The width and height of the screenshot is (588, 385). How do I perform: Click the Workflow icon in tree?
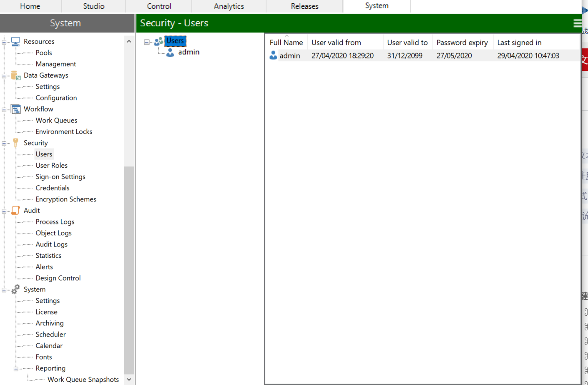[x=15, y=109]
